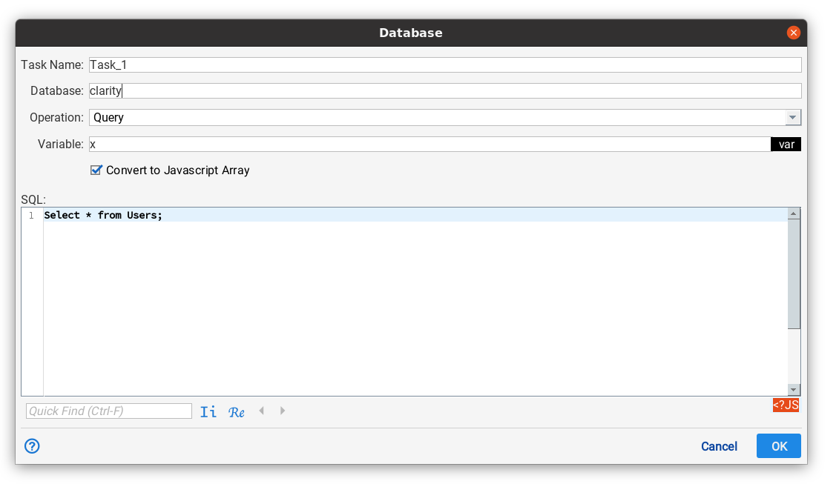The height and width of the screenshot is (504, 839).
Task: Click the SQL query on line 1
Action: [102, 215]
